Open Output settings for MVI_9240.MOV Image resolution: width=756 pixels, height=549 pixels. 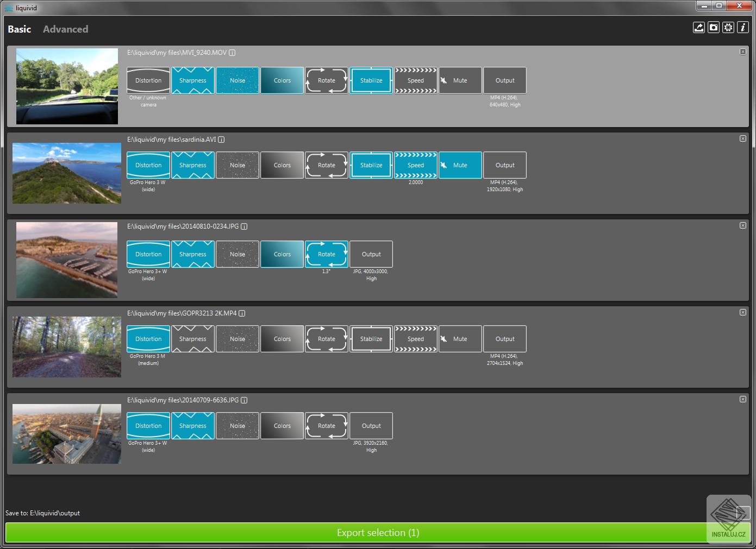point(505,80)
